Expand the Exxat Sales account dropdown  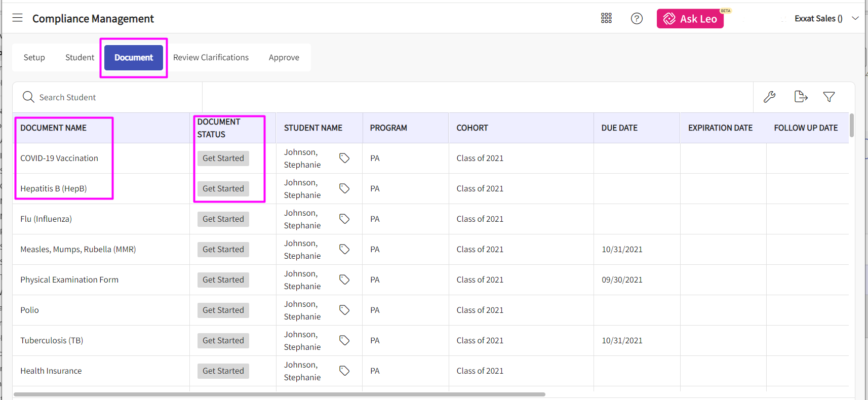tap(855, 18)
